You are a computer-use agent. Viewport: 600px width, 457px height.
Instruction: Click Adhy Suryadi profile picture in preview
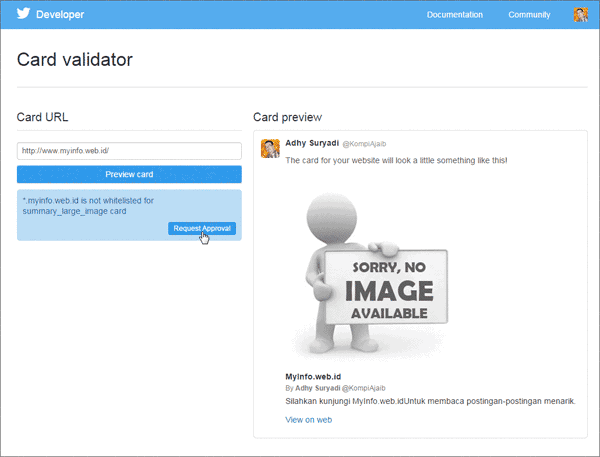pos(270,149)
